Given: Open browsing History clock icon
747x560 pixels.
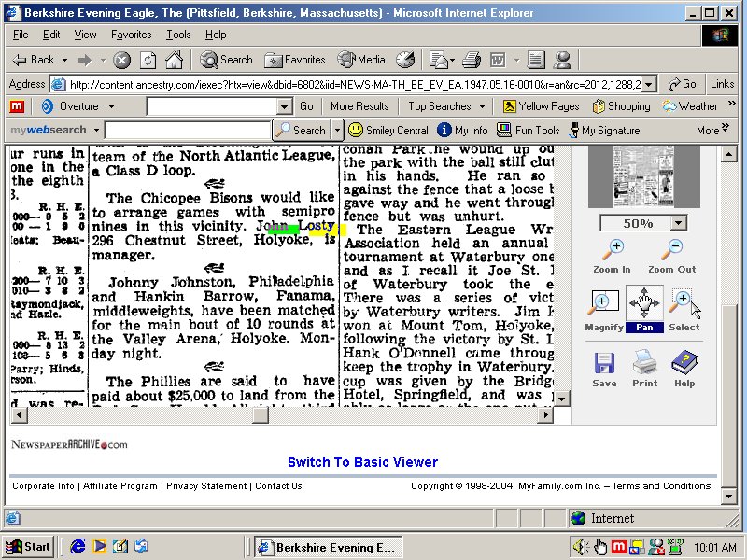Looking at the screenshot, I should [405, 60].
